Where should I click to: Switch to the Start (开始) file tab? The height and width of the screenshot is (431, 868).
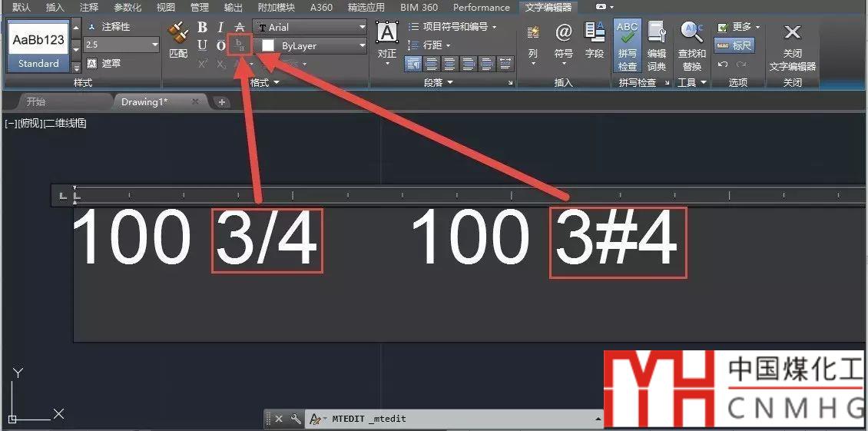click(36, 102)
